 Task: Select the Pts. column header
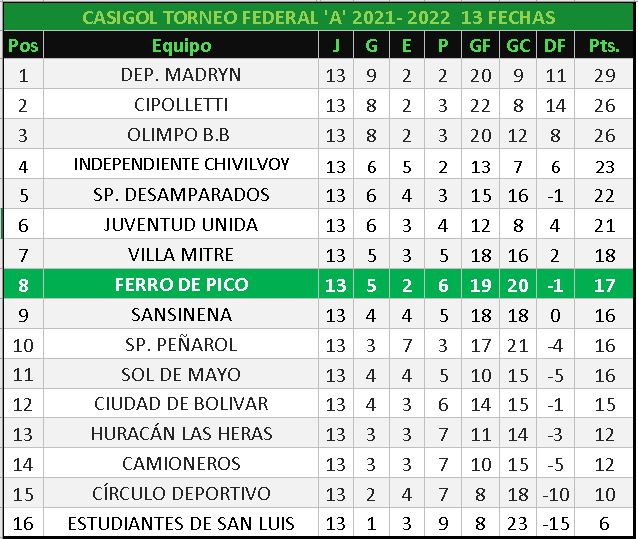tap(604, 45)
